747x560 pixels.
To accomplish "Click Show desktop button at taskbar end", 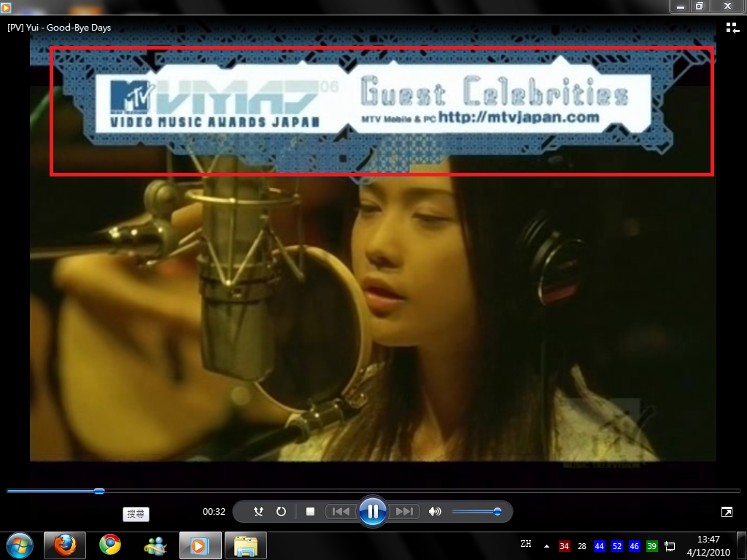I will click(742, 545).
